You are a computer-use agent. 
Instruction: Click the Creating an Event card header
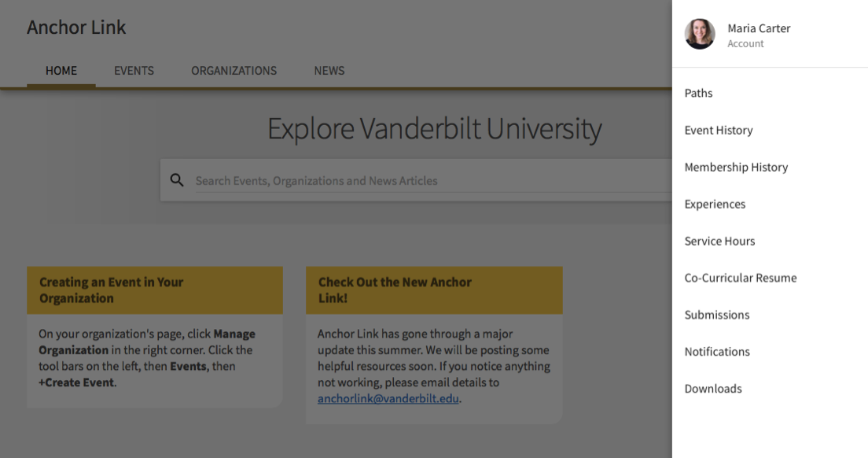click(x=154, y=290)
